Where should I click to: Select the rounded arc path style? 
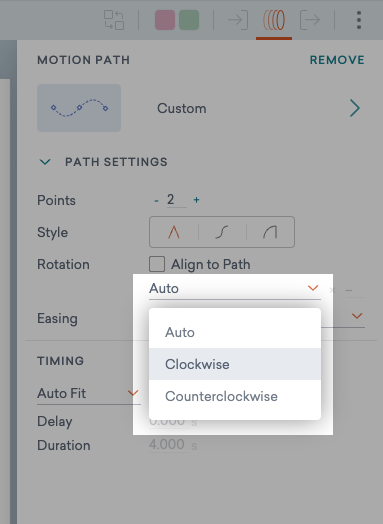pos(270,232)
